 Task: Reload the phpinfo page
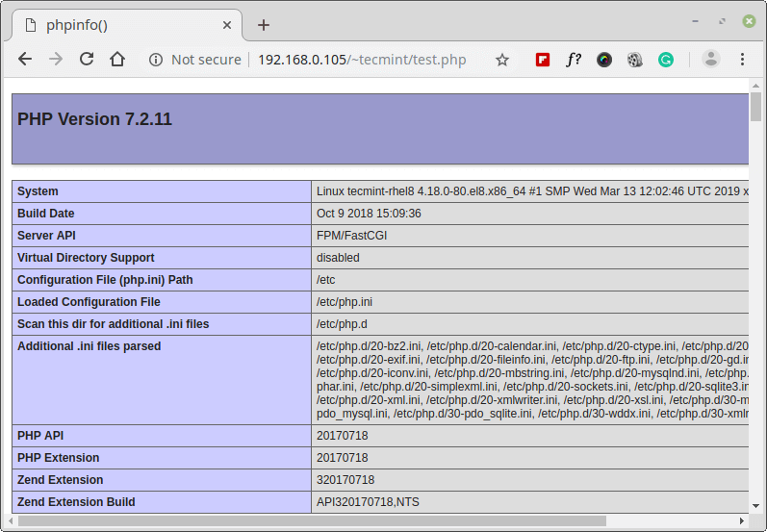coord(87,60)
